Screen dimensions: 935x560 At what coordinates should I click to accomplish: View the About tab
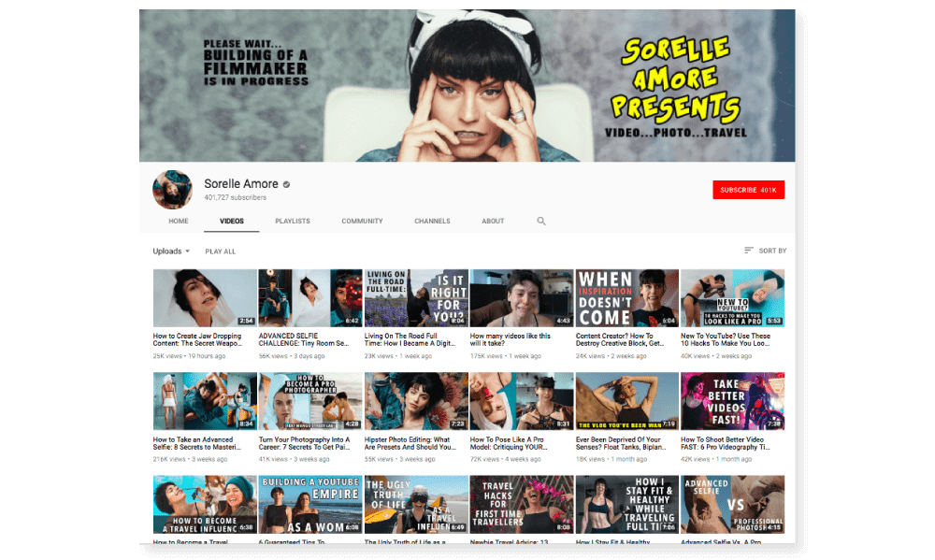pos(493,222)
